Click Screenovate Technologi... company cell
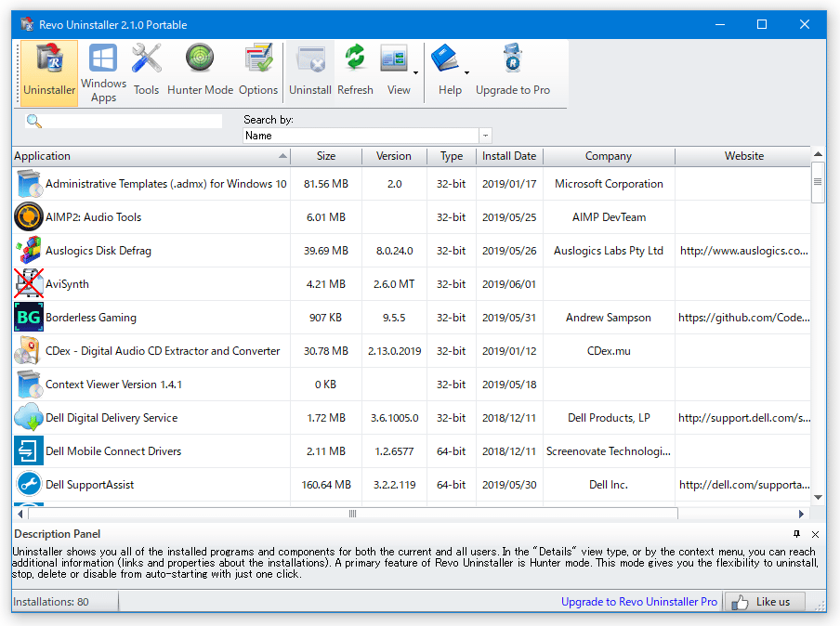Image resolution: width=840 pixels, height=626 pixels. [x=609, y=451]
